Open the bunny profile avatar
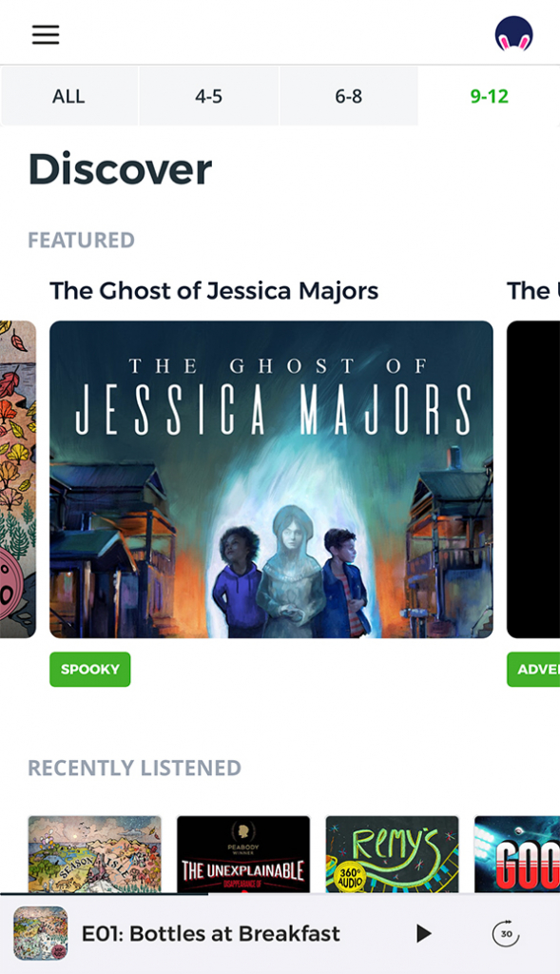The width and height of the screenshot is (560, 974). click(x=513, y=33)
